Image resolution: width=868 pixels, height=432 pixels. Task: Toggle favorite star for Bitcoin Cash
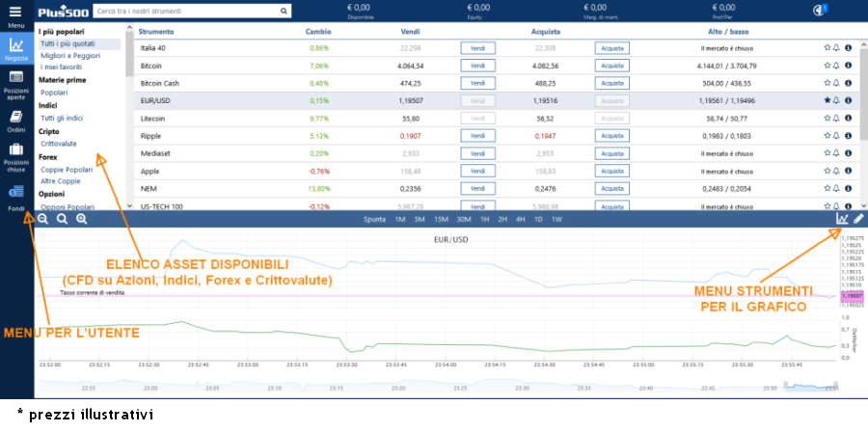[827, 83]
